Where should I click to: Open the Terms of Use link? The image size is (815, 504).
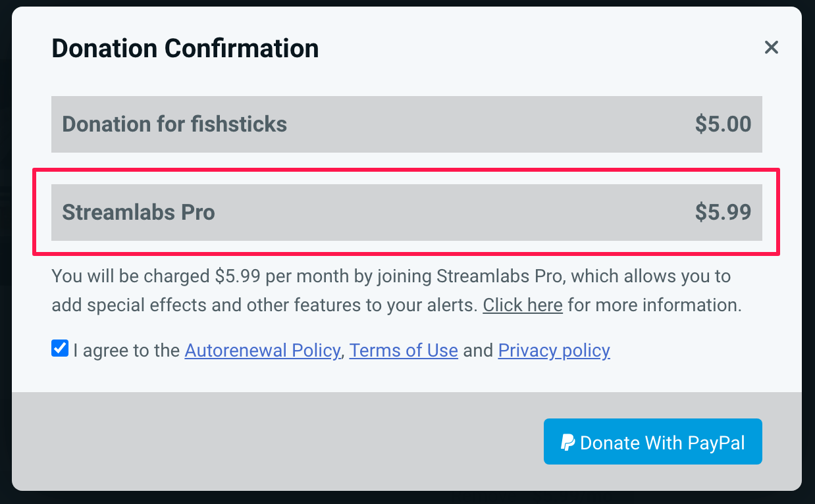[404, 351]
